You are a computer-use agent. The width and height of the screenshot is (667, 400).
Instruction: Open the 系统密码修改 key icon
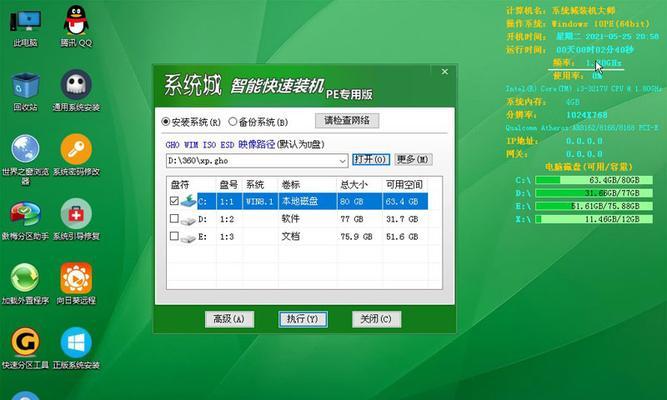[76, 151]
